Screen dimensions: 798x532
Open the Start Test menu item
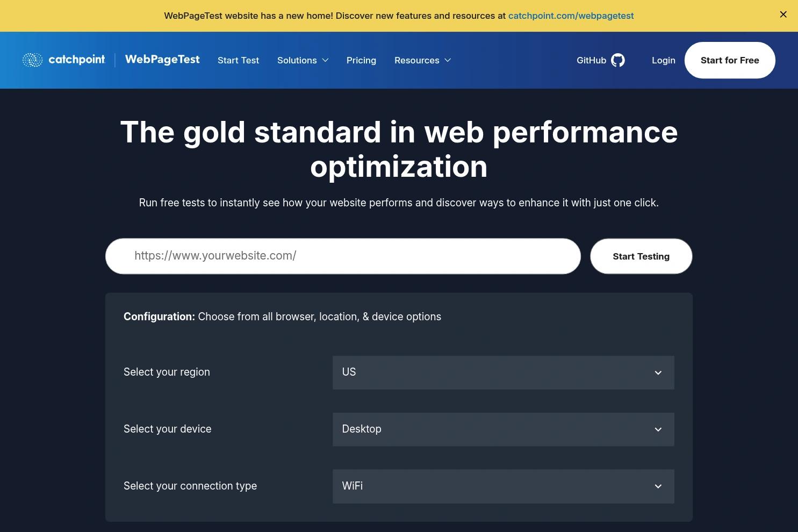click(x=238, y=60)
